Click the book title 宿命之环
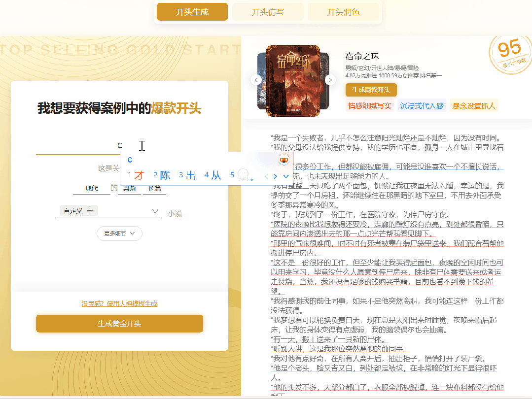 click(x=362, y=56)
